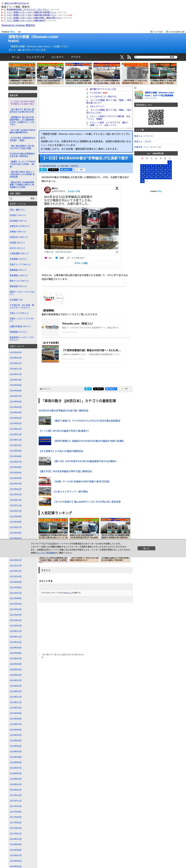The image size is (186, 868).
Task: Click ブログ村 profile banner
Action: pyautogui.click(x=53, y=299)
